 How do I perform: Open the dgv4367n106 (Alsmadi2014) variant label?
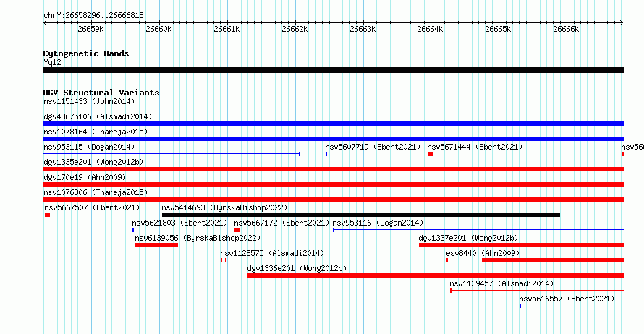pyautogui.click(x=98, y=116)
